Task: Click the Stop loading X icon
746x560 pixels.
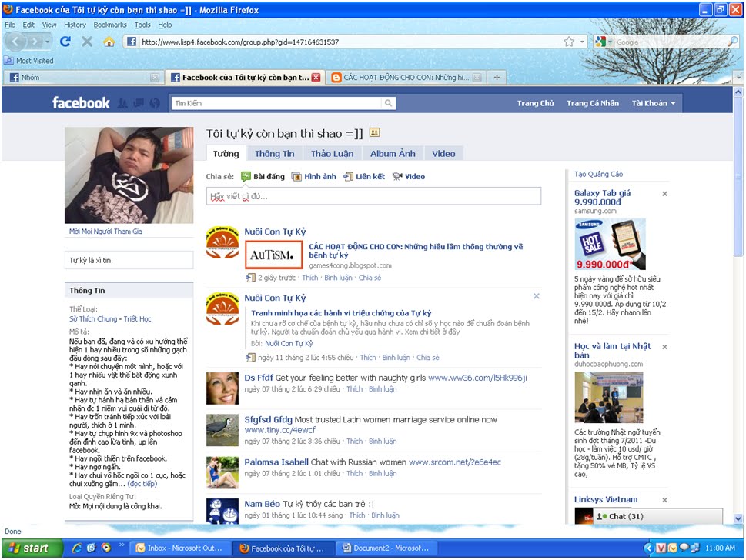Action: click(x=86, y=42)
